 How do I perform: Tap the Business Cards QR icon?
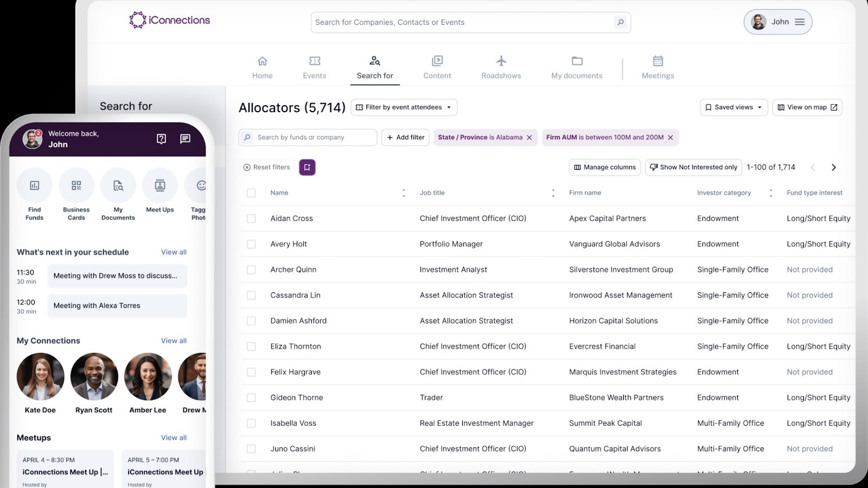tap(76, 186)
